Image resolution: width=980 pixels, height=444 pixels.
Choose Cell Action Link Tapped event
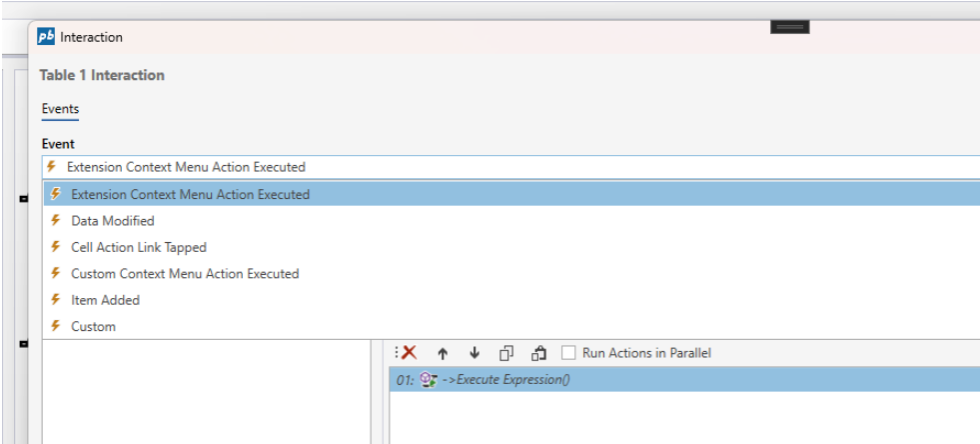(138, 247)
